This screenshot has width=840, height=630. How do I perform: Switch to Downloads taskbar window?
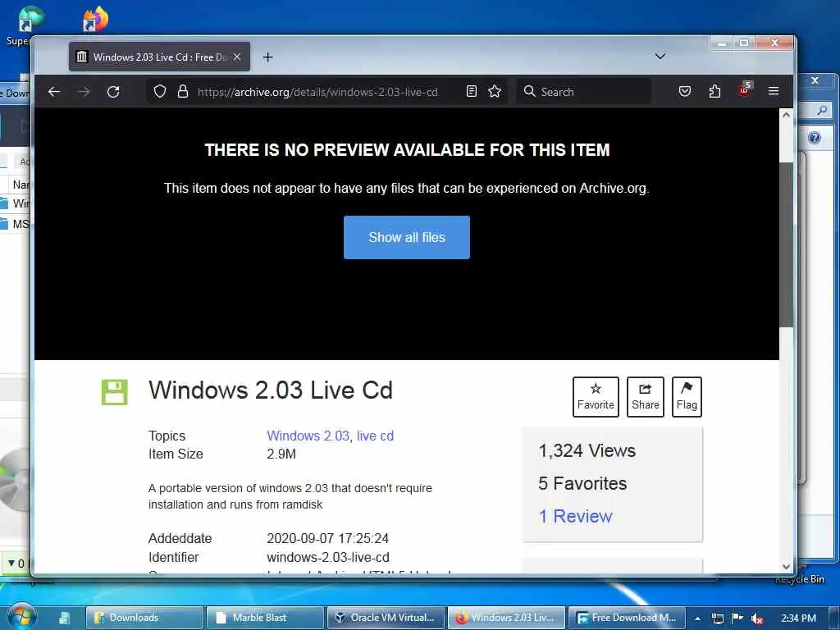[144, 618]
